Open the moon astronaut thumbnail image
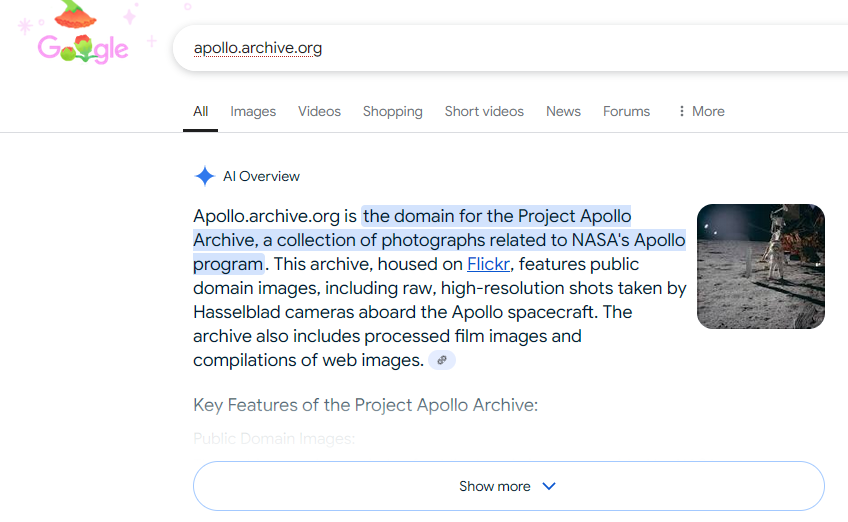Image resolution: width=848 pixels, height=522 pixels. 760,266
